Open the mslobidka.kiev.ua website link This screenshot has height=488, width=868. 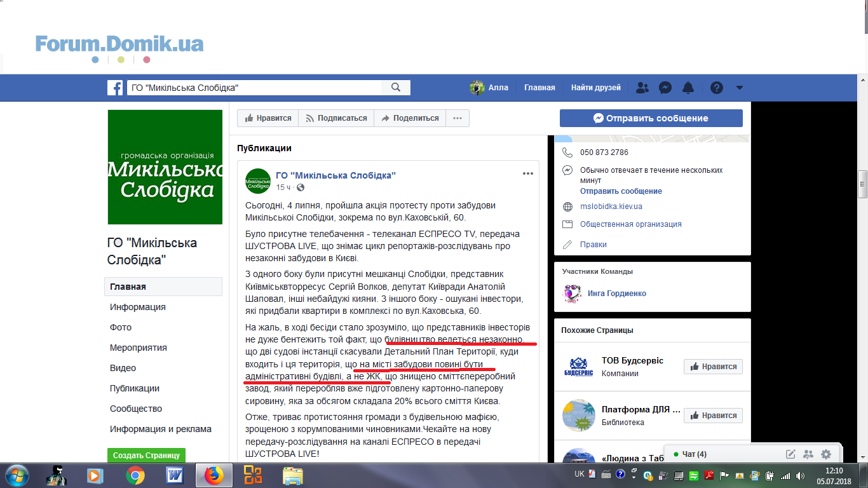(x=611, y=207)
